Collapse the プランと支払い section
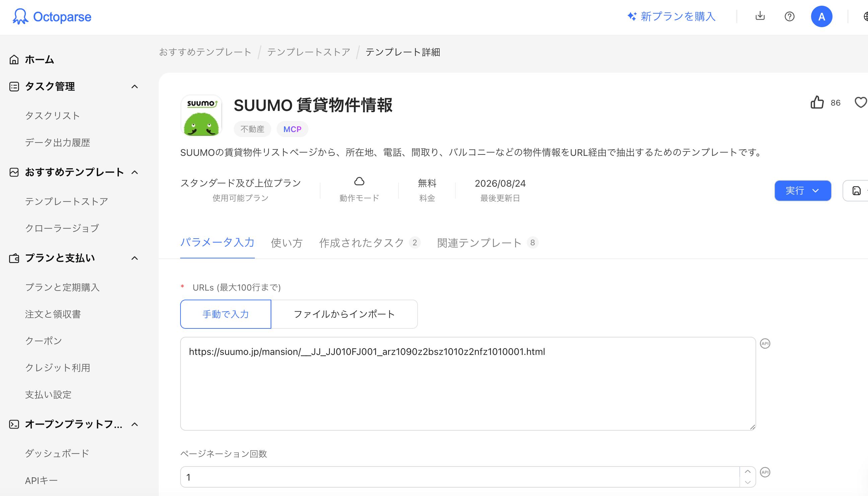Screen dimensions: 868x496 coord(135,258)
